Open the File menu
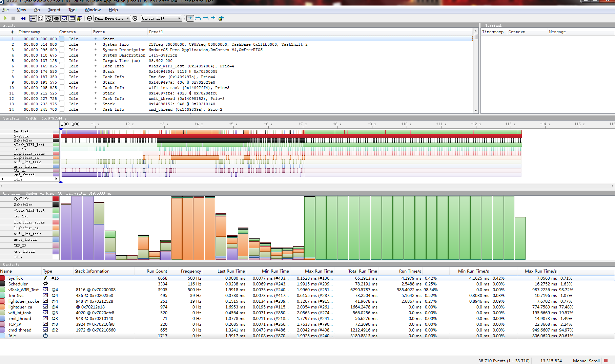This screenshot has width=615, height=364. pyautogui.click(x=5, y=10)
